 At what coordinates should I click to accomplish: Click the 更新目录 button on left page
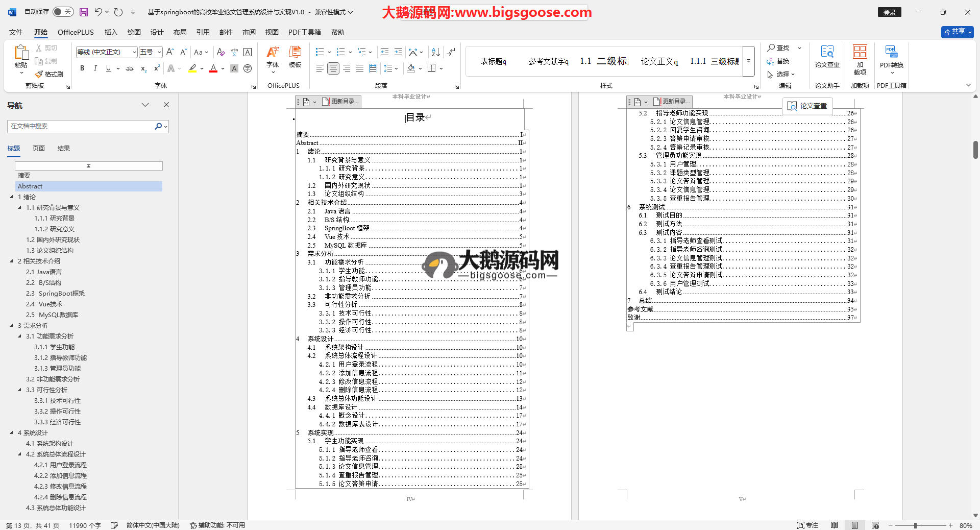341,102
